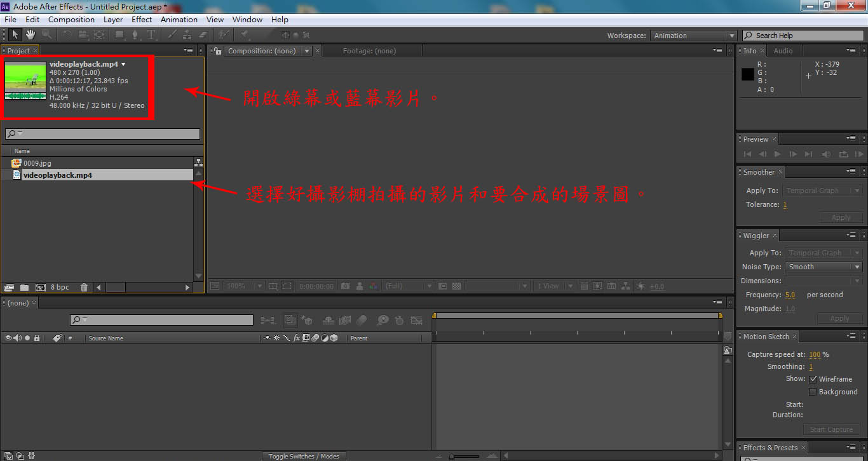Create a new folder in the Project panel
The image size is (868, 461).
[x=24, y=288]
